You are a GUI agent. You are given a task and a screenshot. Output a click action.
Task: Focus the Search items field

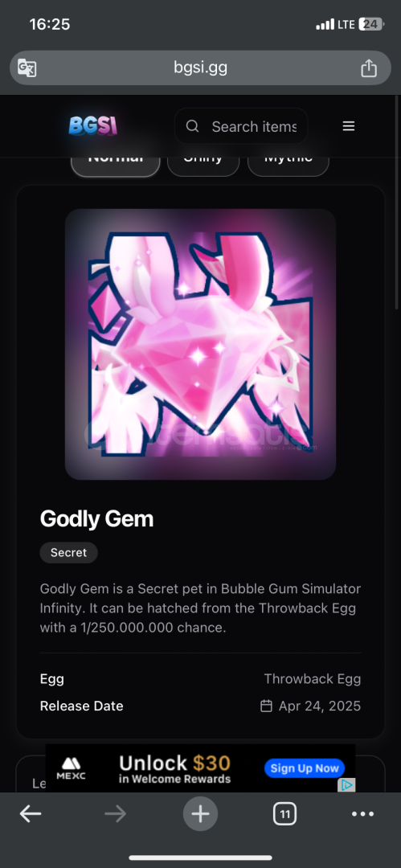click(241, 126)
